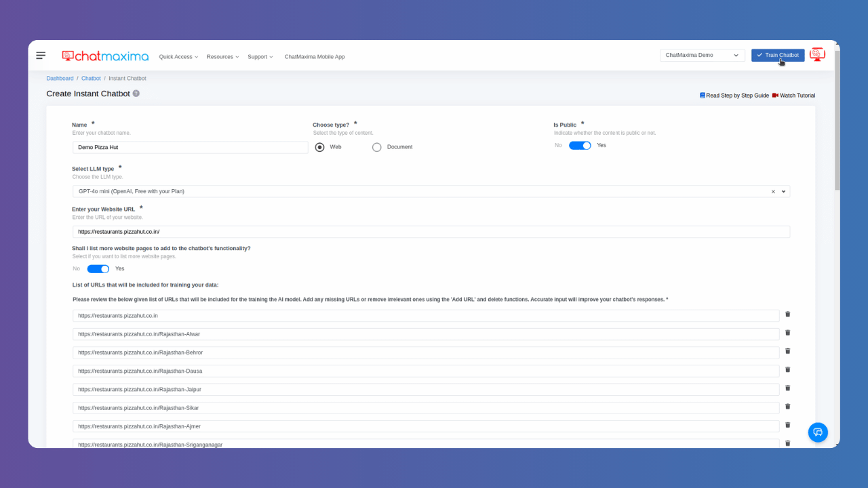
Task: Click the ChatMaxima logo
Action: point(105,56)
